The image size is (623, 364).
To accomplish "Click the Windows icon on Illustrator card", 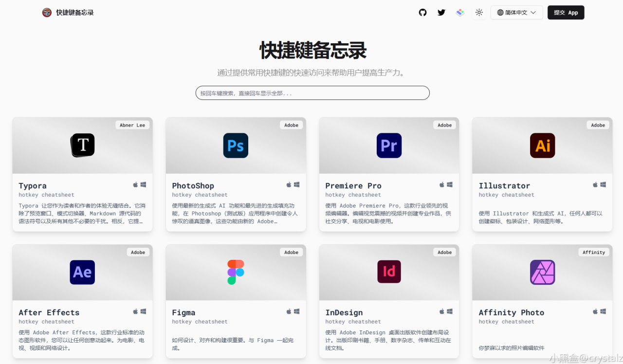I will point(603,185).
